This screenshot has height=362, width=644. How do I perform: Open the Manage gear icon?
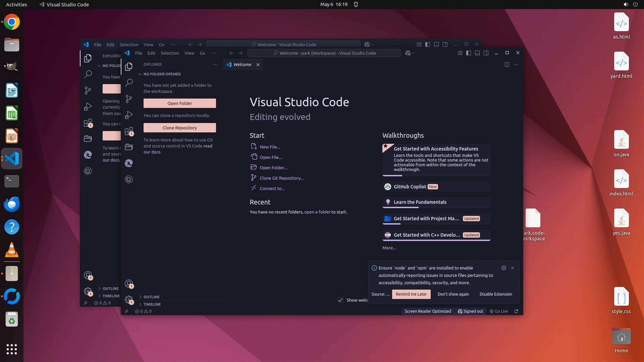point(129,299)
